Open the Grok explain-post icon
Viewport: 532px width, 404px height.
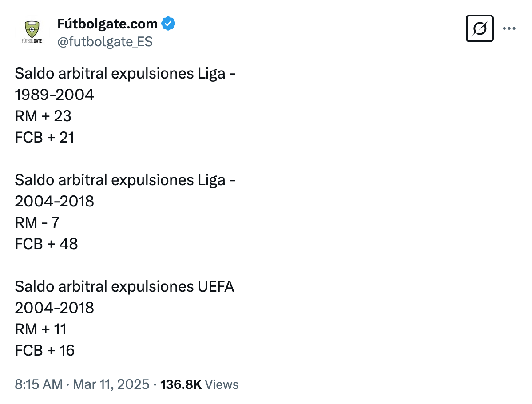click(480, 28)
